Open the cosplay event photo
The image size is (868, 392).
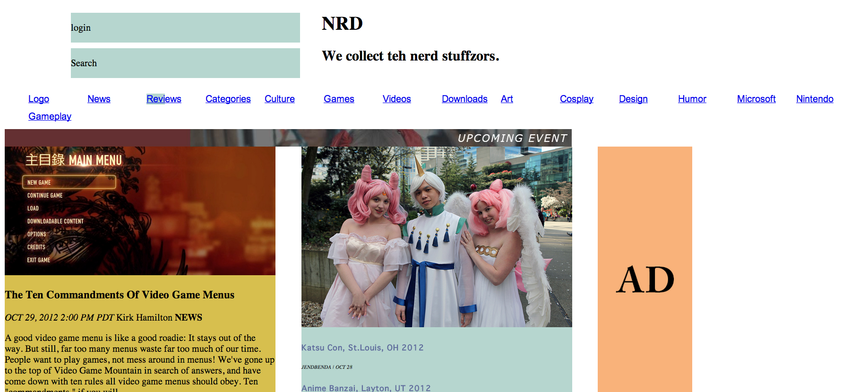pyautogui.click(x=437, y=236)
